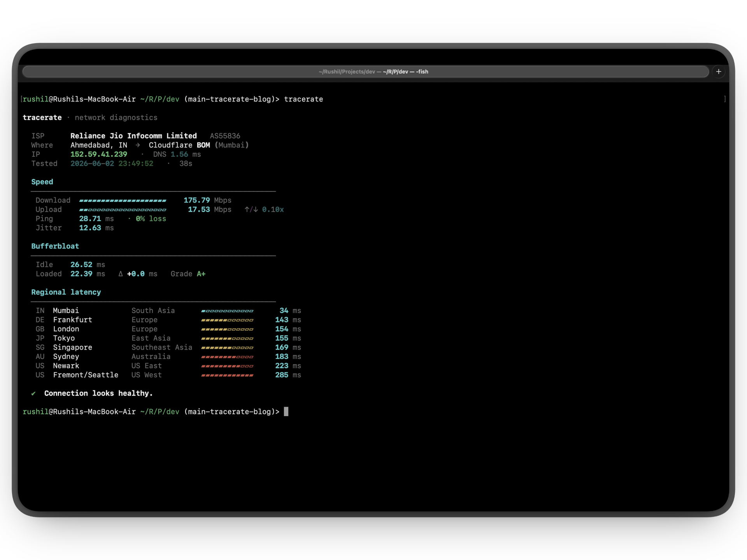747x560 pixels.
Task: Click the Connection looks healthy message
Action: [x=98, y=394]
